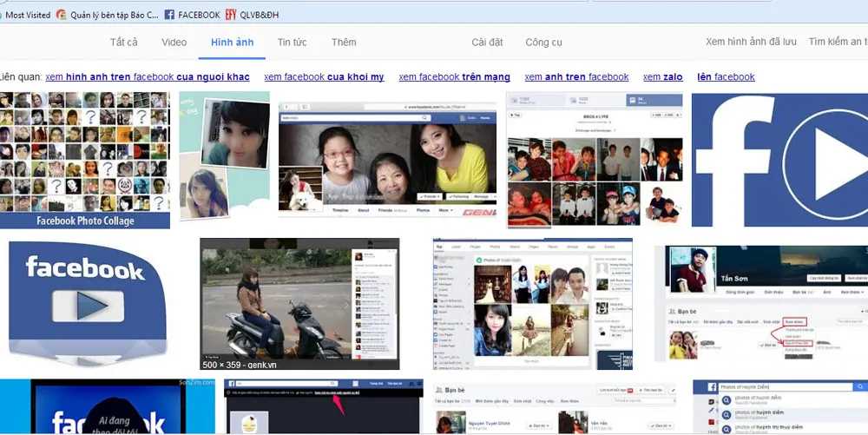Open the facebook video play badge image

pos(88,304)
